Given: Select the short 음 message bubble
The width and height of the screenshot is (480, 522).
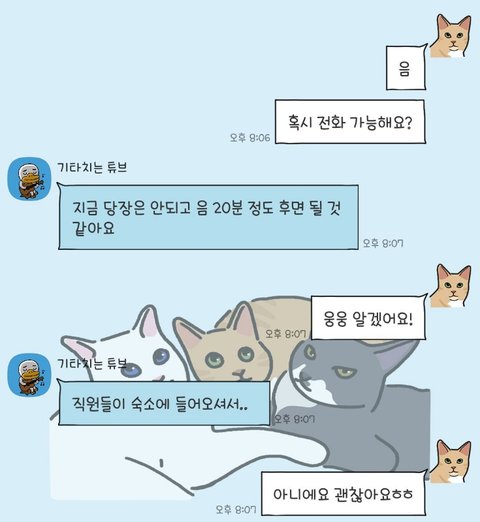Looking at the screenshot, I should pos(406,68).
